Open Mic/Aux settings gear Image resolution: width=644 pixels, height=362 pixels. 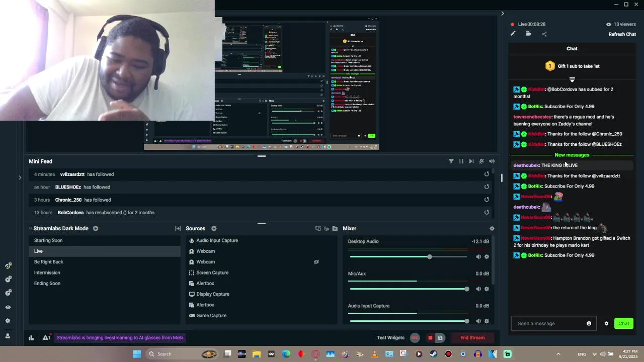487,289
